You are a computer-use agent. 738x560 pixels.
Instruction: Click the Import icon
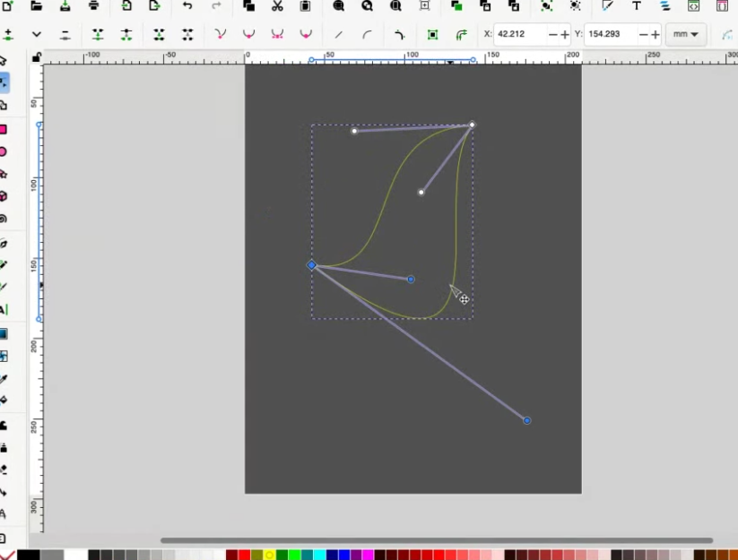tap(126, 5)
